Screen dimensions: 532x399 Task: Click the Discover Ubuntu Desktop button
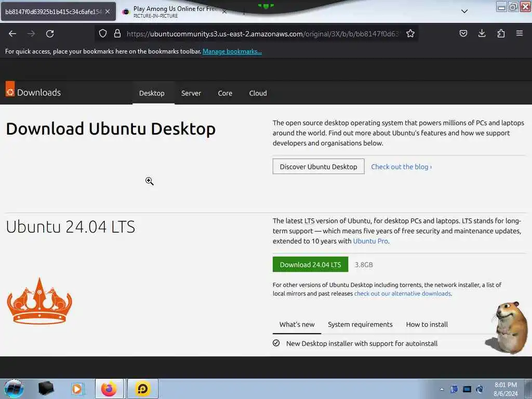click(x=318, y=167)
